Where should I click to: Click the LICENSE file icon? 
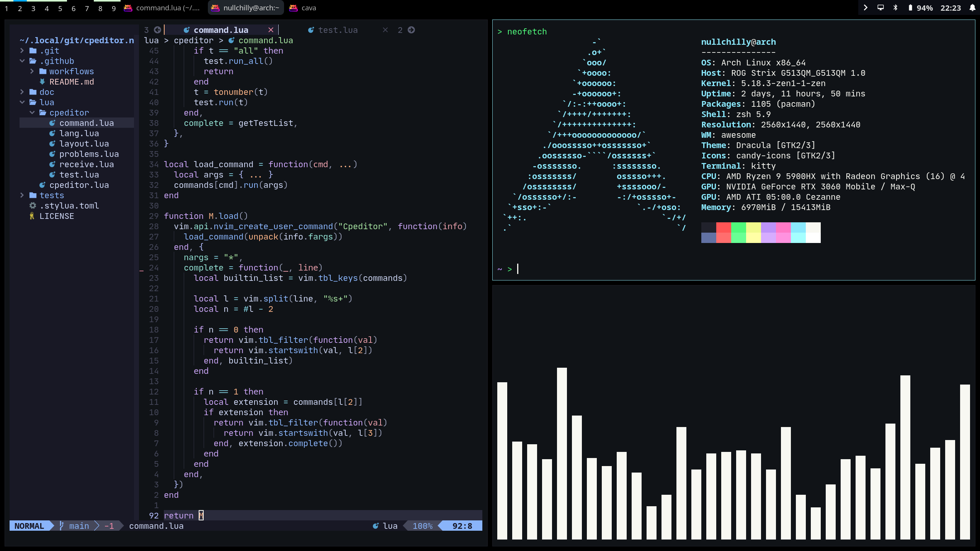(32, 216)
